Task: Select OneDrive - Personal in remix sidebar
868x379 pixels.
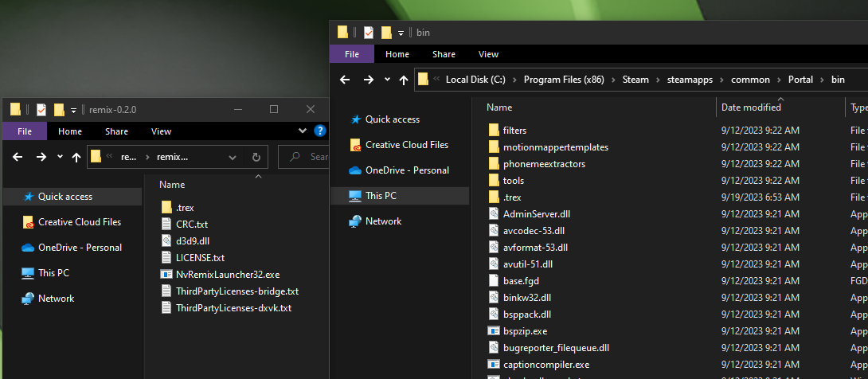Action: 80,248
